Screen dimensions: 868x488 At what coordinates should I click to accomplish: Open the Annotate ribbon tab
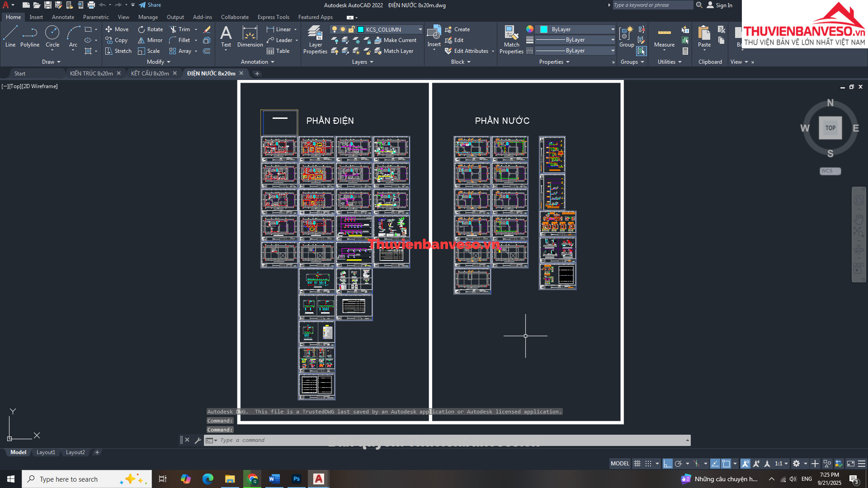[x=63, y=17]
